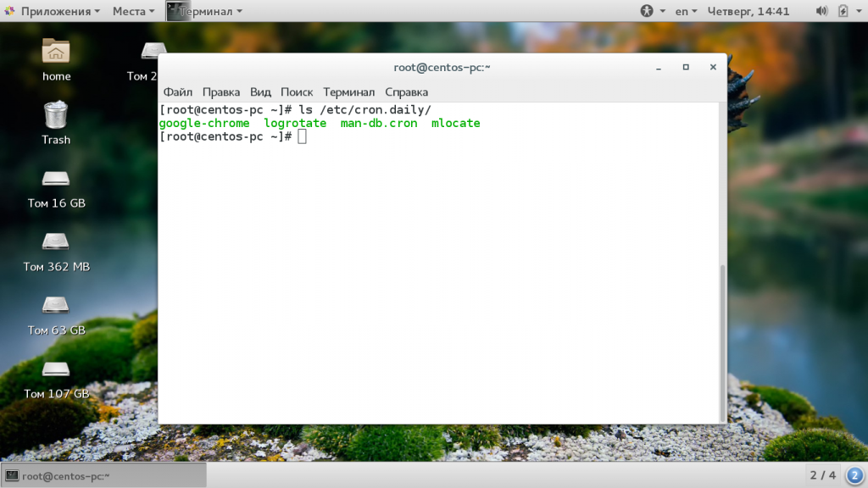This screenshot has width=868, height=488.
Task: Click the volume speaker icon in top panel
Action: point(821,11)
